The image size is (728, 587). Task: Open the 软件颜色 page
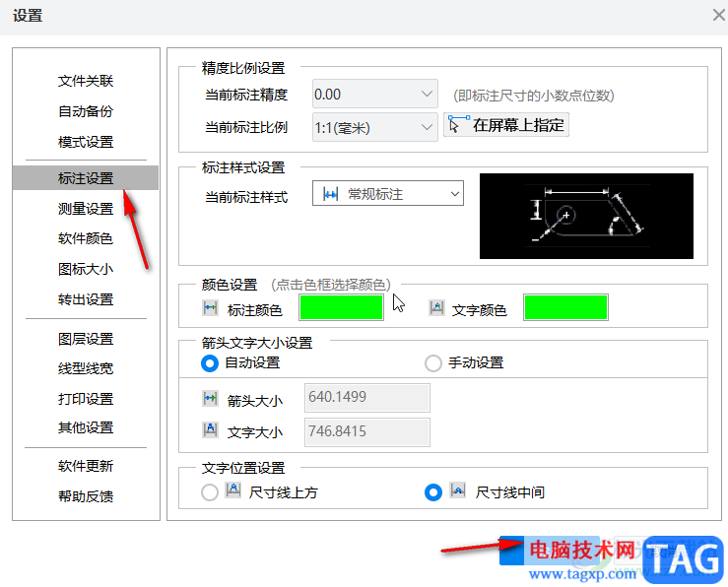(x=86, y=238)
